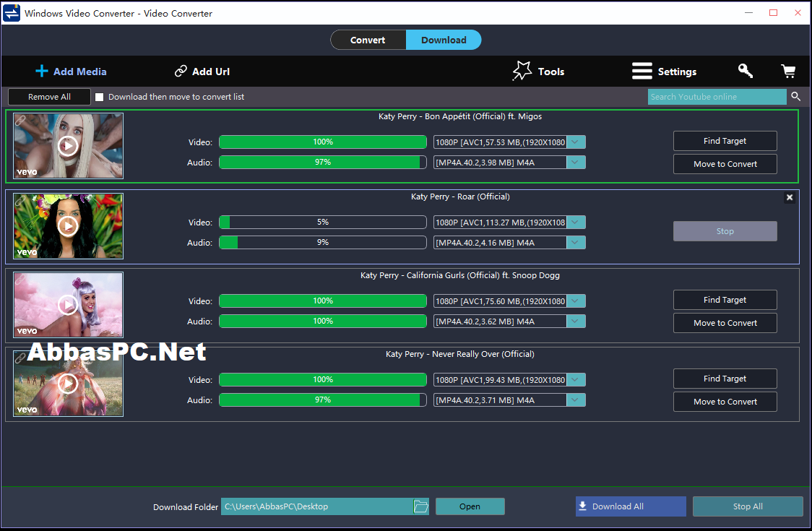This screenshot has height=531, width=812.
Task: Click the key registration icon
Action: pos(746,71)
